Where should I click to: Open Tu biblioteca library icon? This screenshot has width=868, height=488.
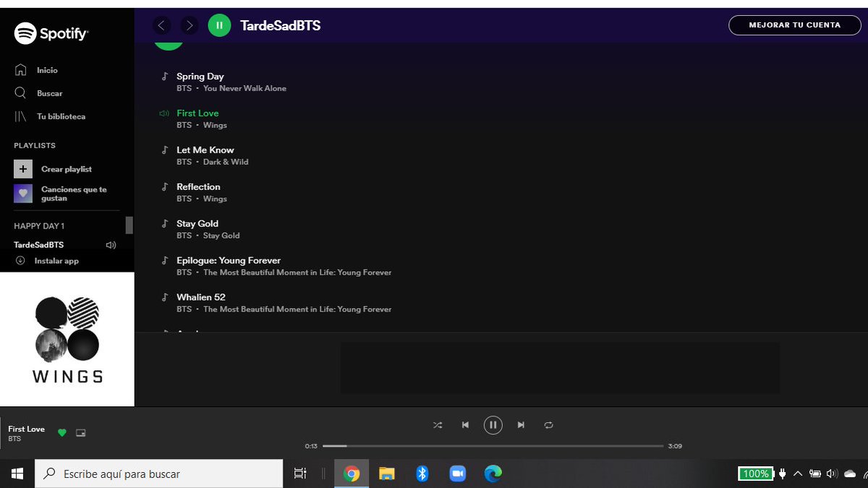[x=20, y=116]
